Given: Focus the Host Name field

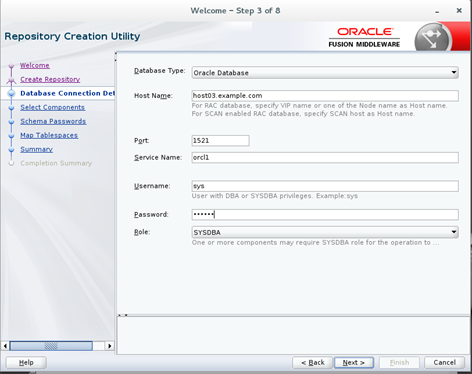Looking at the screenshot, I should (x=325, y=96).
